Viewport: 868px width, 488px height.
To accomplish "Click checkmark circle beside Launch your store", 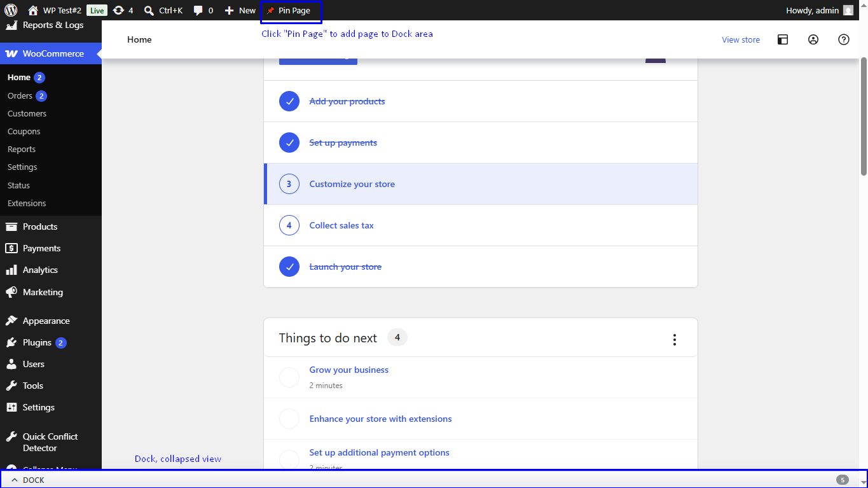I will [289, 267].
